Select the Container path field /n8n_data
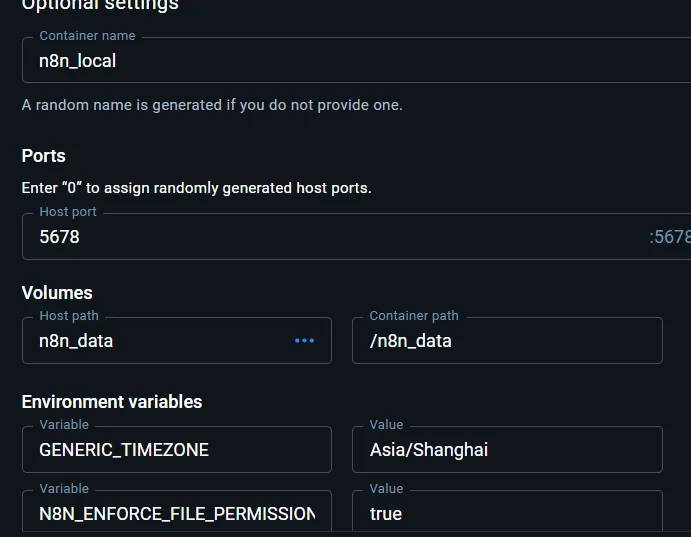Image resolution: width=691 pixels, height=537 pixels. tap(507, 341)
